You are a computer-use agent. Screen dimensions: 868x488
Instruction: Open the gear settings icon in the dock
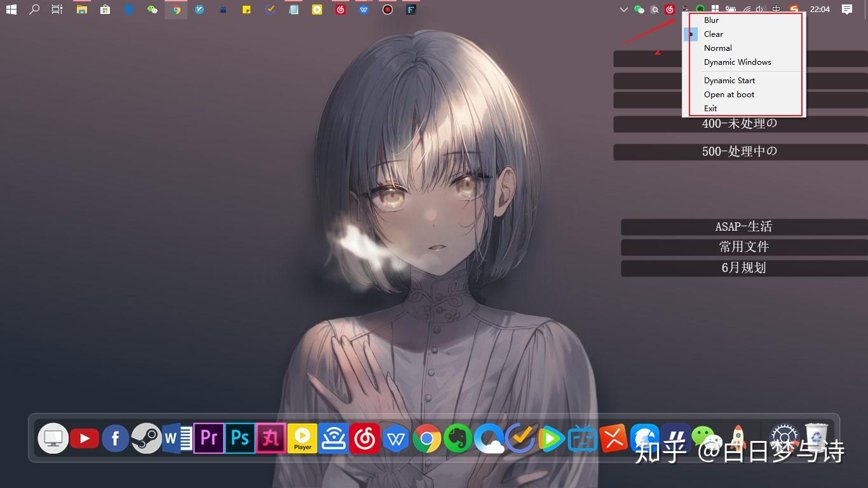(784, 438)
